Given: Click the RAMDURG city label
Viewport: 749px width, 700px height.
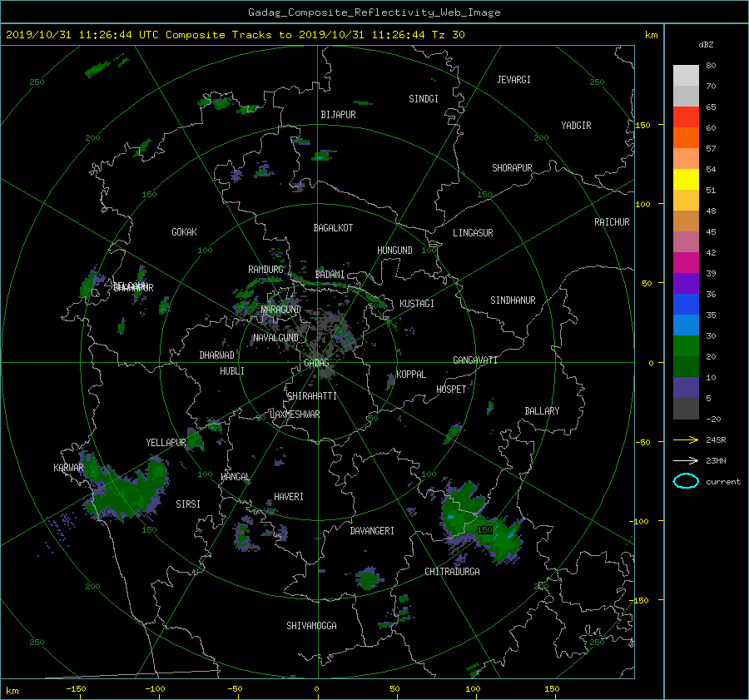Looking at the screenshot, I should point(265,270).
